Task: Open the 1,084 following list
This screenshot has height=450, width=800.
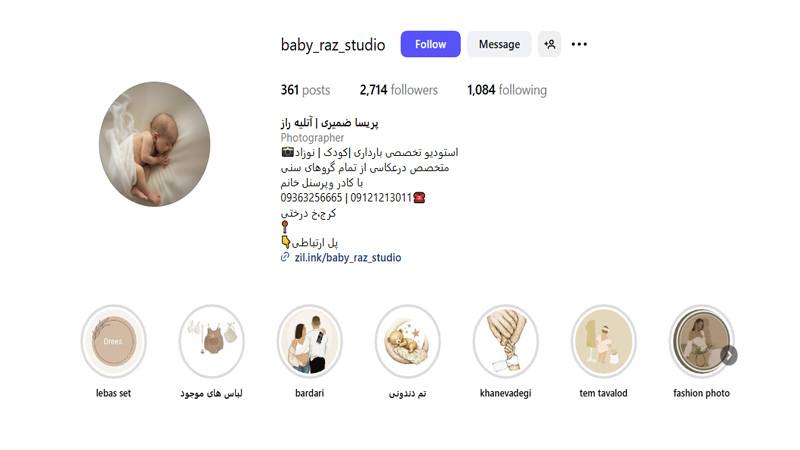Action: coord(507,90)
